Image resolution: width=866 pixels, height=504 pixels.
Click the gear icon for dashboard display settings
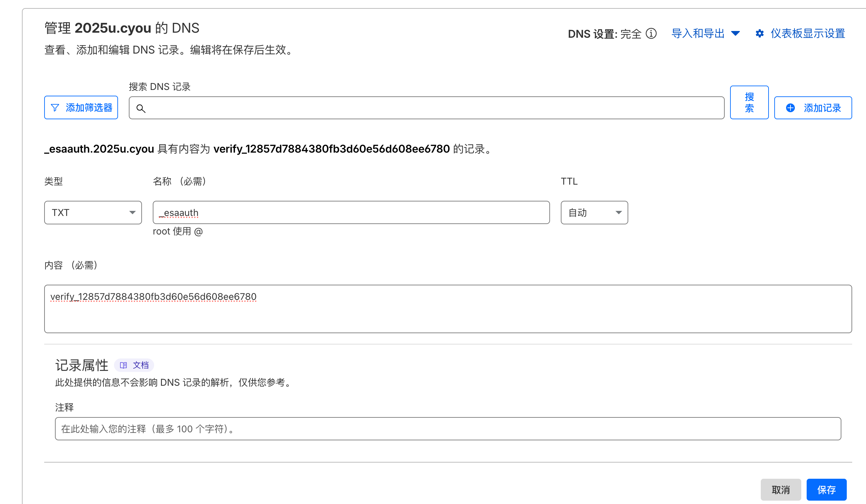pos(759,34)
